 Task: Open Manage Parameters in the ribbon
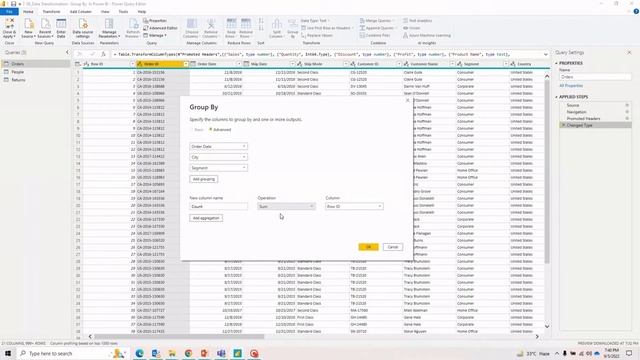click(x=109, y=28)
